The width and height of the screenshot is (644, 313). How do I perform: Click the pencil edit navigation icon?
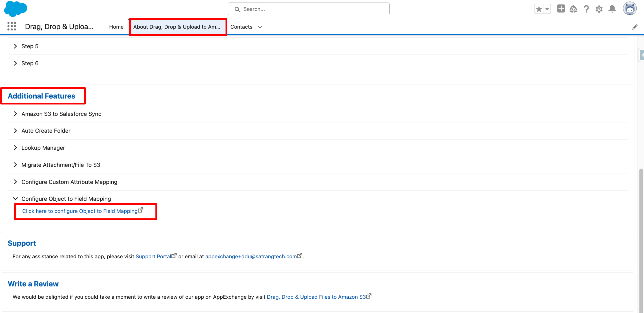[x=635, y=27]
